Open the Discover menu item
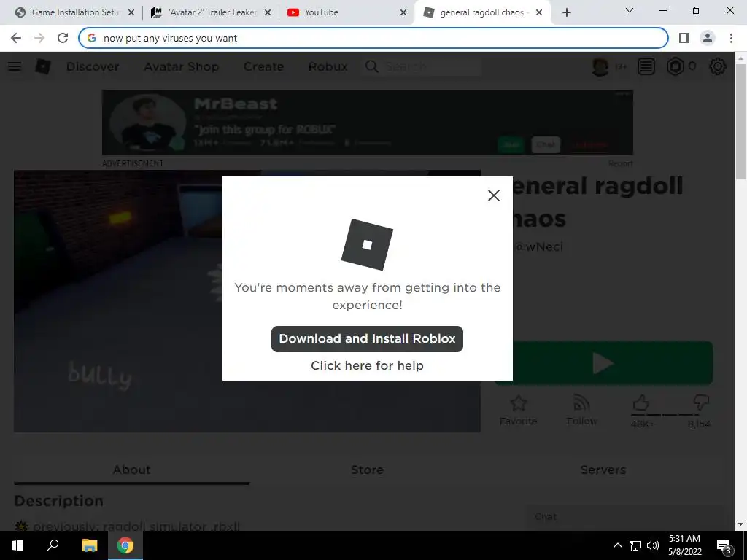747x560 pixels. pyautogui.click(x=93, y=66)
